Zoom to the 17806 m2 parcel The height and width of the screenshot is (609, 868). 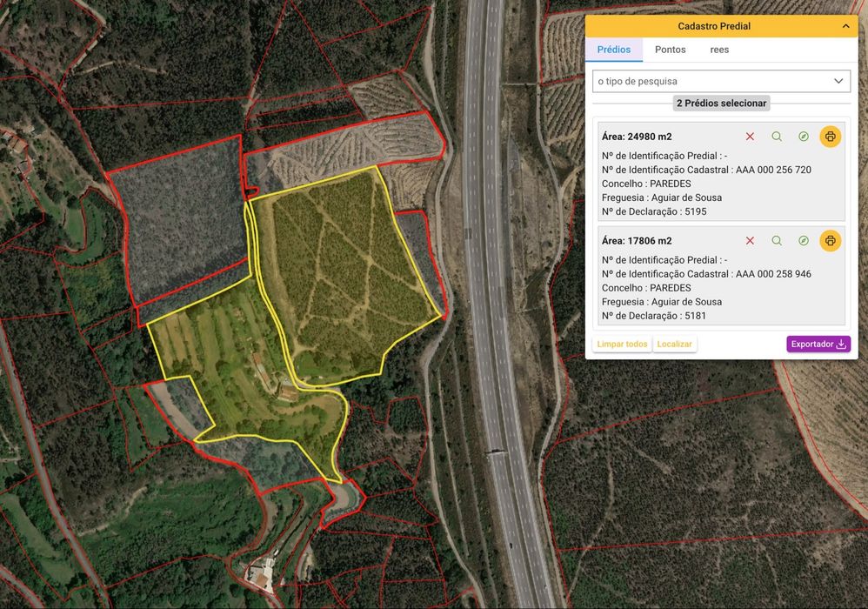(x=777, y=241)
